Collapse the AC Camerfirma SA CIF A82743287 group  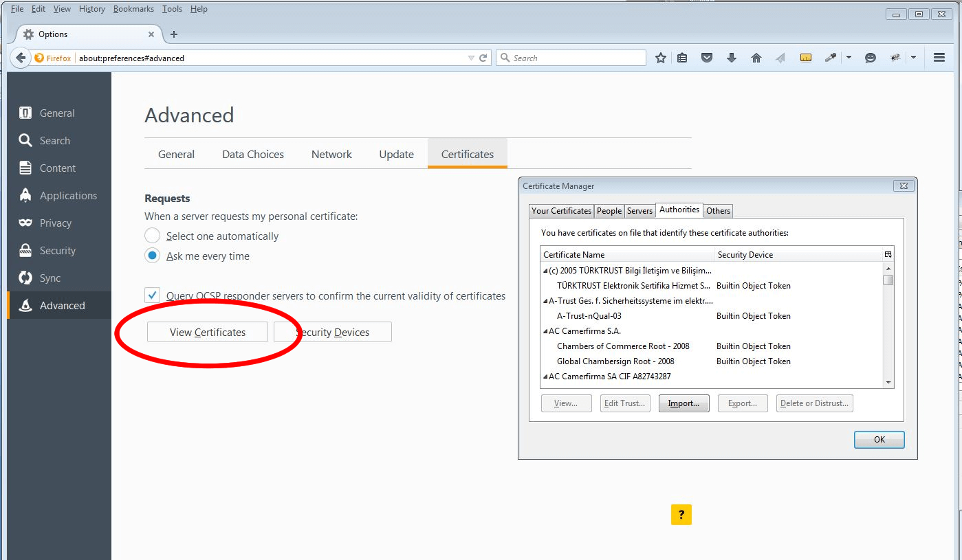(x=545, y=377)
